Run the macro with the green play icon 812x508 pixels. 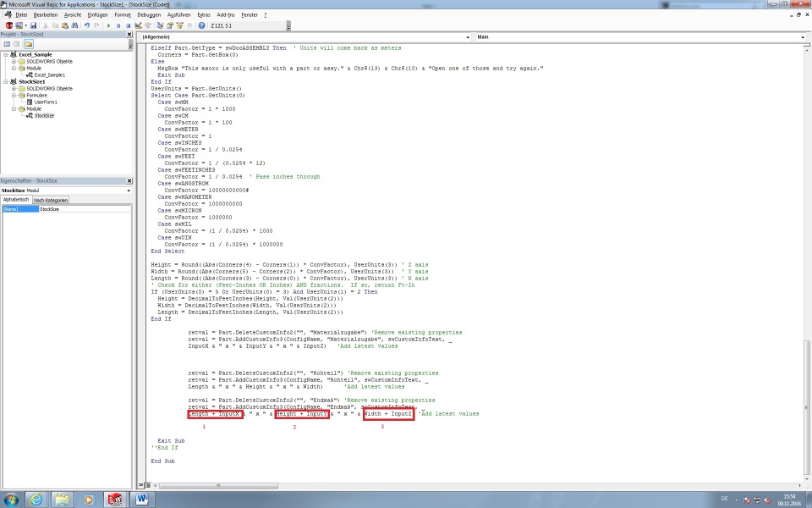109,25
